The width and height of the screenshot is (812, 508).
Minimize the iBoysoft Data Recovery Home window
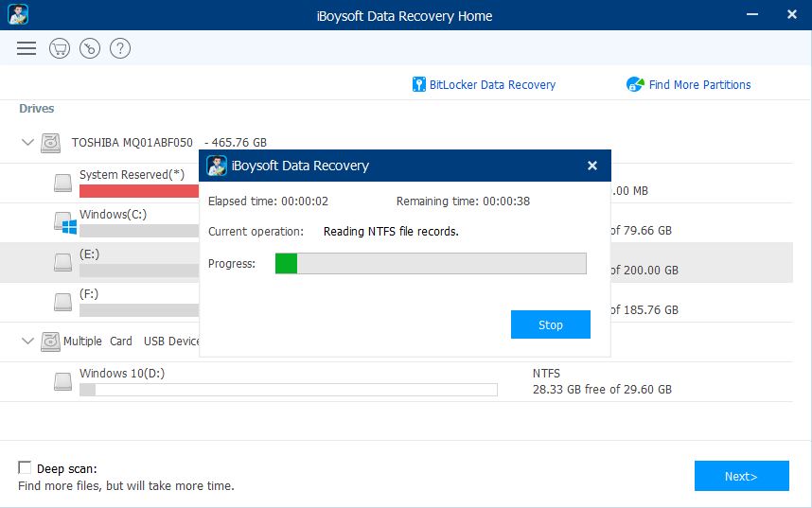(x=752, y=14)
